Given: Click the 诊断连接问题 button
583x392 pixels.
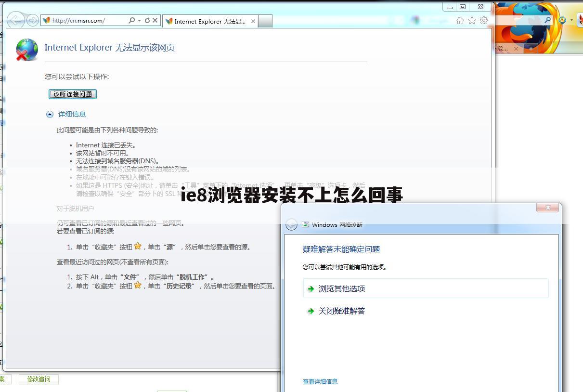Looking at the screenshot, I should pos(73,94).
